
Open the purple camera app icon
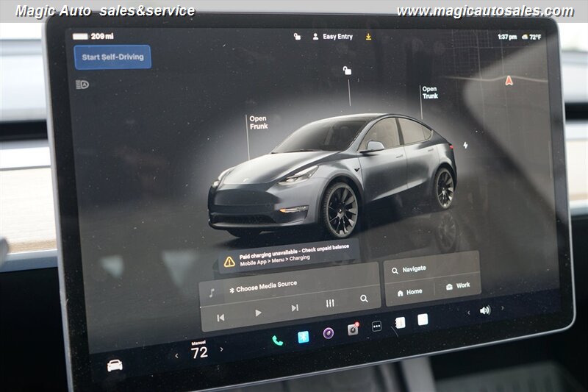(329, 333)
